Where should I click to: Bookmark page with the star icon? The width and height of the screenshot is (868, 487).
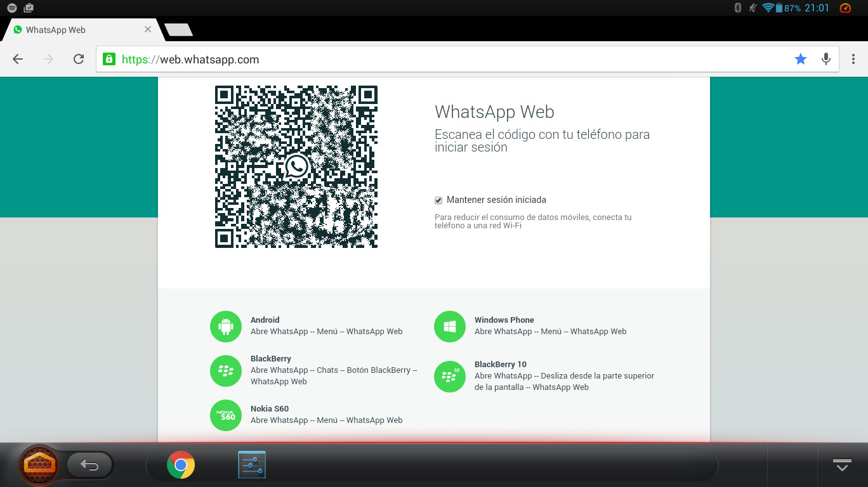[801, 59]
